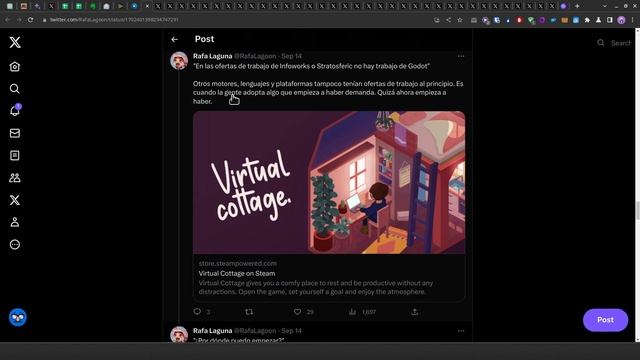This screenshot has width=640, height=360.
Task: Click the purple Post button
Action: (x=605, y=320)
